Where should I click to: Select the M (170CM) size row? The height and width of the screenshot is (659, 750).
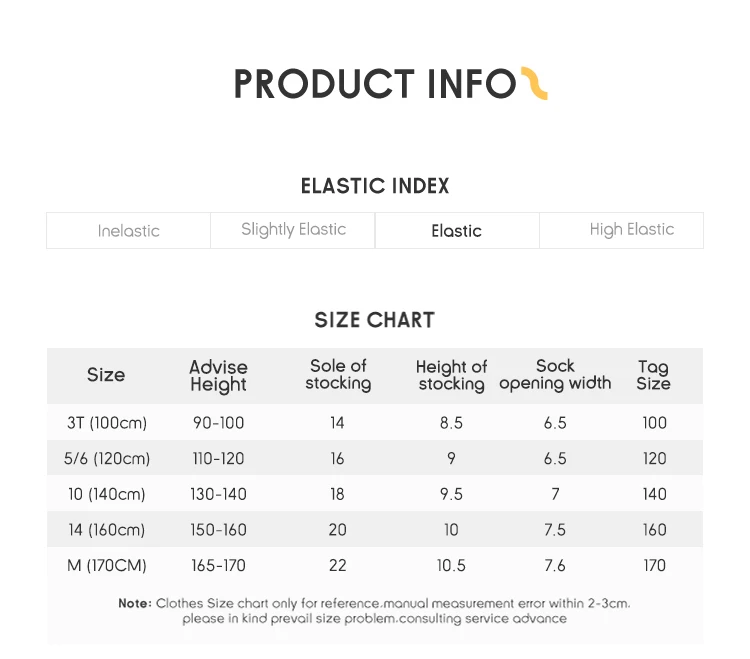(107, 566)
